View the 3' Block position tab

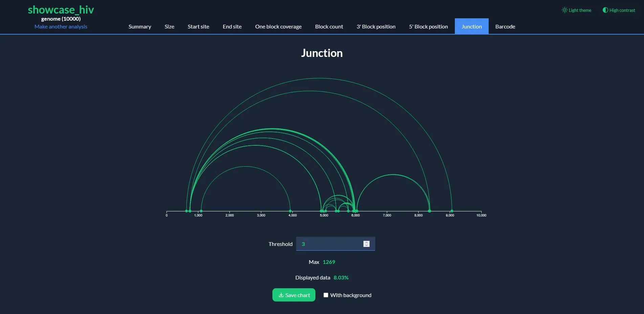pos(376,26)
